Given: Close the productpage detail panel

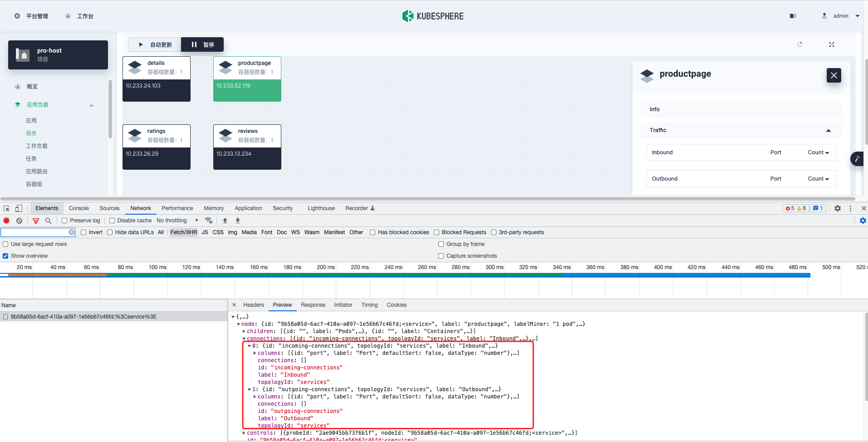Looking at the screenshot, I should tap(834, 75).
